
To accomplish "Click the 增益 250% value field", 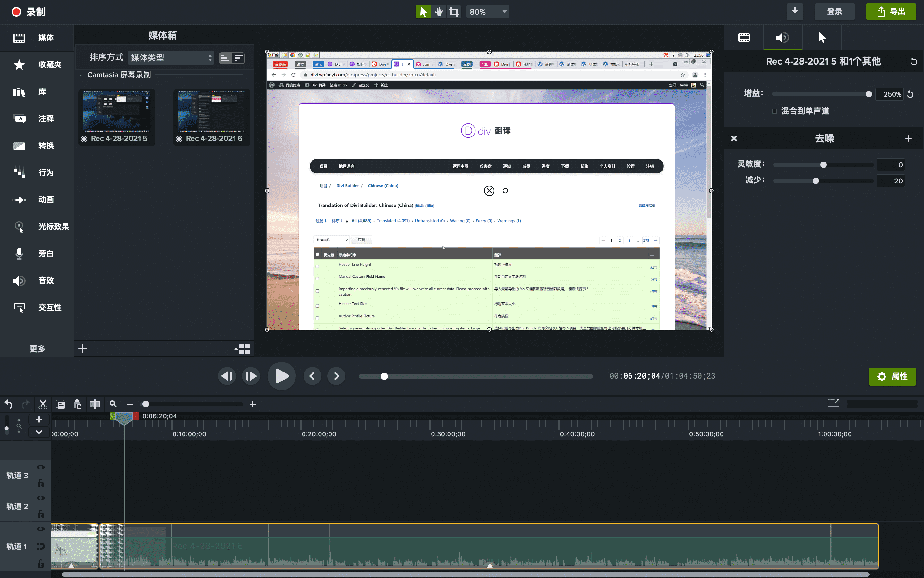I will 889,94.
